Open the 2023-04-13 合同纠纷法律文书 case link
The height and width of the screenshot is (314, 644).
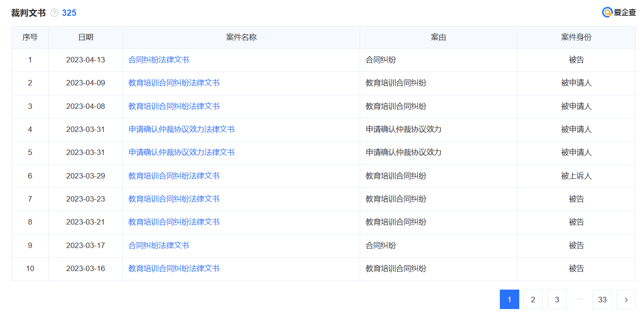159,60
